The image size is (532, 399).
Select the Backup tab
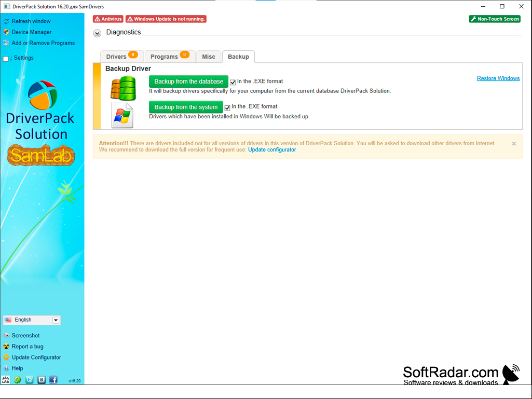[x=238, y=57]
